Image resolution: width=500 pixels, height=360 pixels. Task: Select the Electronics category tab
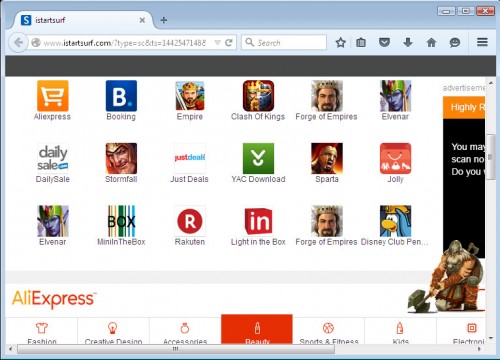pos(462,331)
